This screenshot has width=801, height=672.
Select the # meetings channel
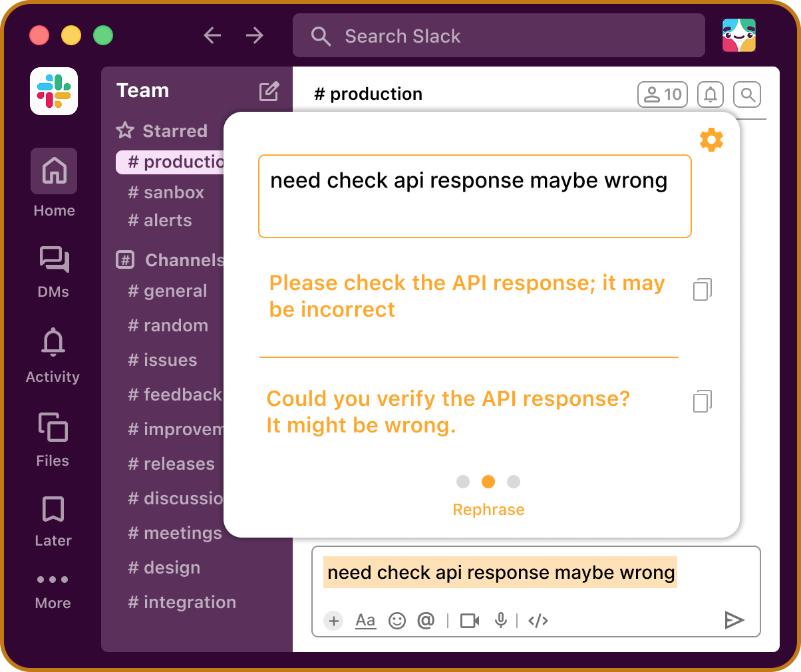[175, 533]
